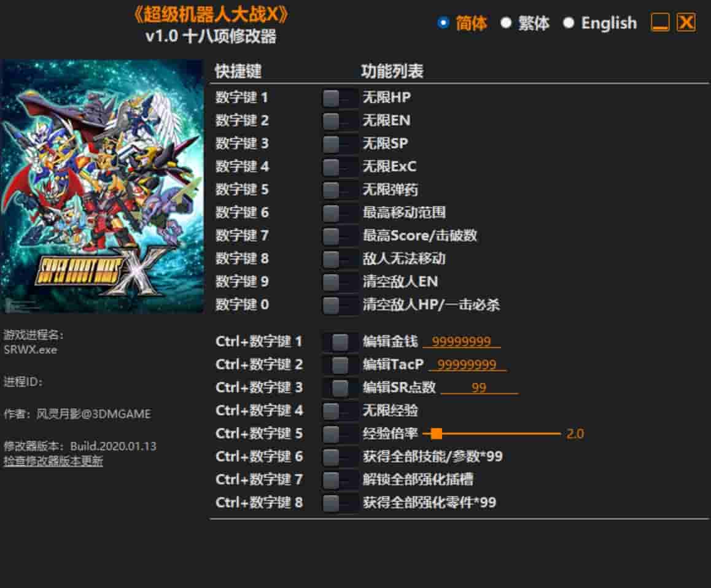Click the Super Robot Wars X cover image
The width and height of the screenshot is (711, 588).
102,186
